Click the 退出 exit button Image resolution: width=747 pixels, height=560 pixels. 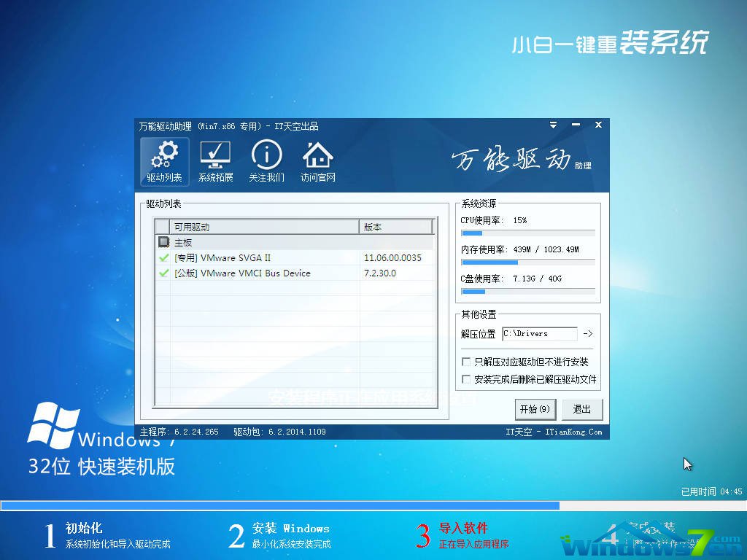pos(582,409)
